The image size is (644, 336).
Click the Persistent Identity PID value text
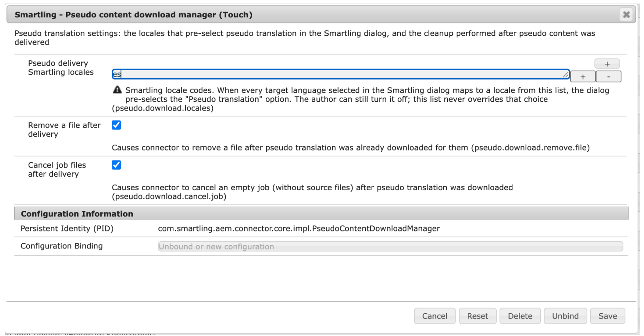pos(299,229)
